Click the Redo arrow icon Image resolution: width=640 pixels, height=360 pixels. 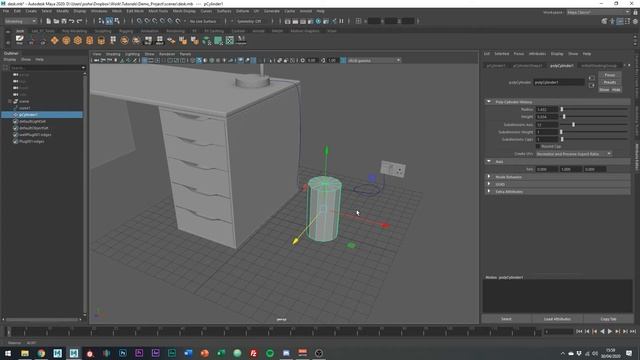pos(80,21)
